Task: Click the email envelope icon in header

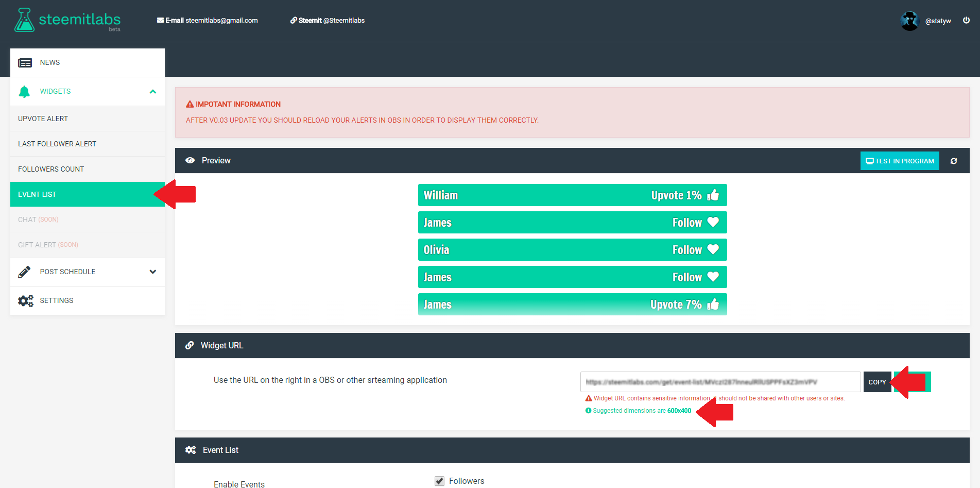Action: (x=160, y=21)
